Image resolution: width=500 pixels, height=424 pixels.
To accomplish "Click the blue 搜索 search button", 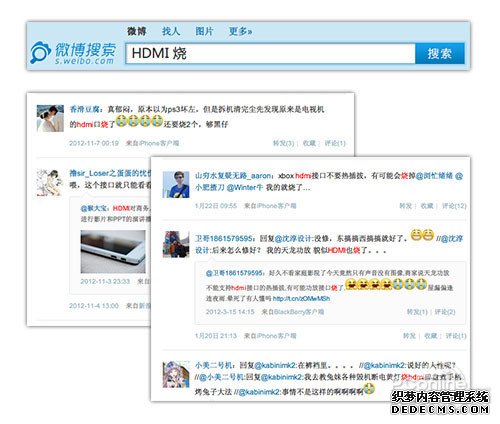I will point(440,53).
